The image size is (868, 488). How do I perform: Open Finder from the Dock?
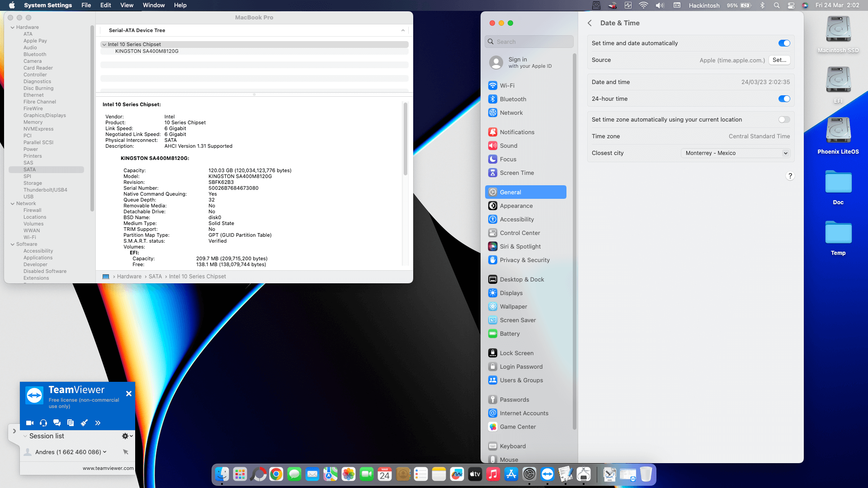[x=222, y=474]
